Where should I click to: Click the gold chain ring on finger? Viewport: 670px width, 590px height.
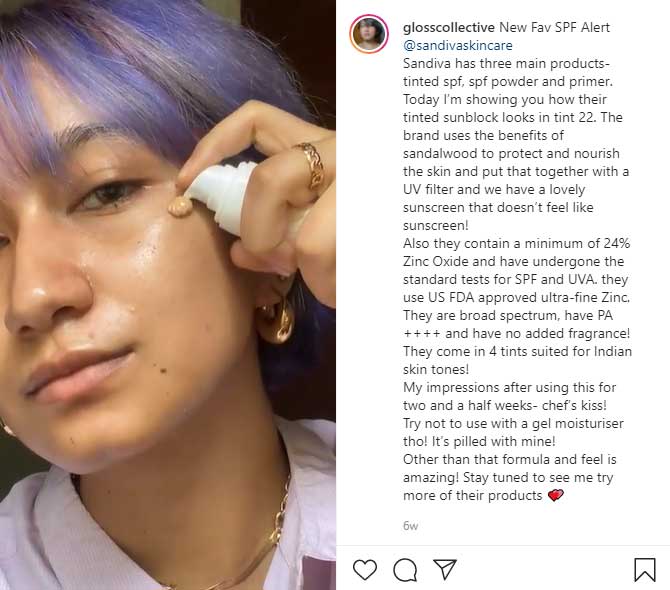pos(313,165)
